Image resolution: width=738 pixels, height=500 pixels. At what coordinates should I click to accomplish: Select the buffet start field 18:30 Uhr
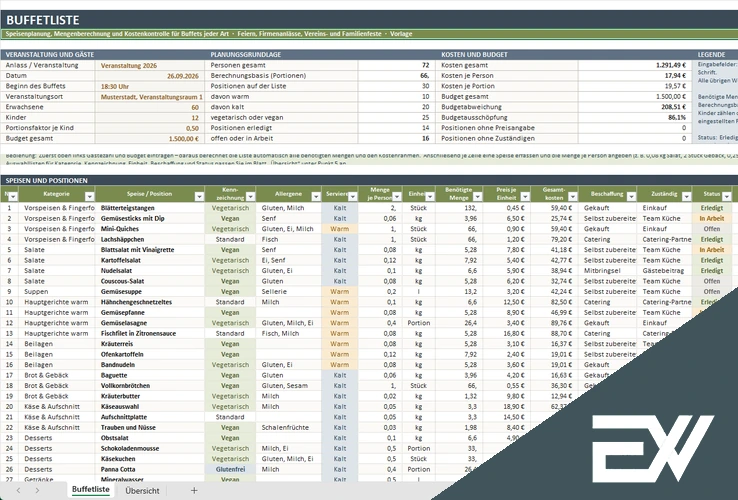[x=150, y=87]
